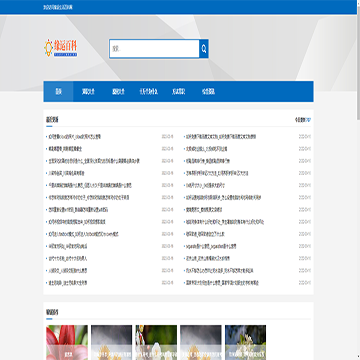Open the middle thumbnail with white flowers
This screenshot has width=360, height=360.
coord(156,342)
